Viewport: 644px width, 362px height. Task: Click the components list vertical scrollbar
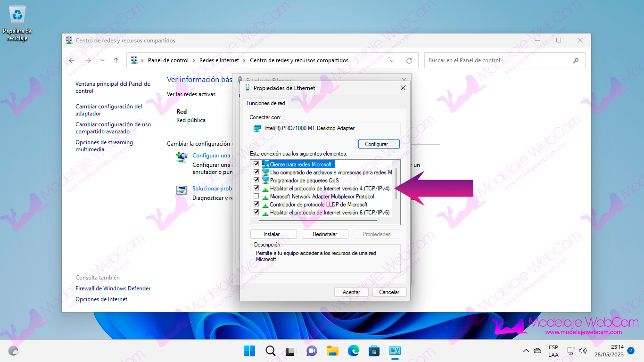click(396, 184)
